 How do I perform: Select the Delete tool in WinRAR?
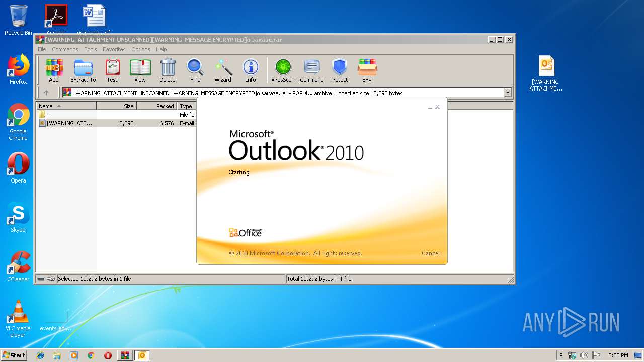[168, 71]
